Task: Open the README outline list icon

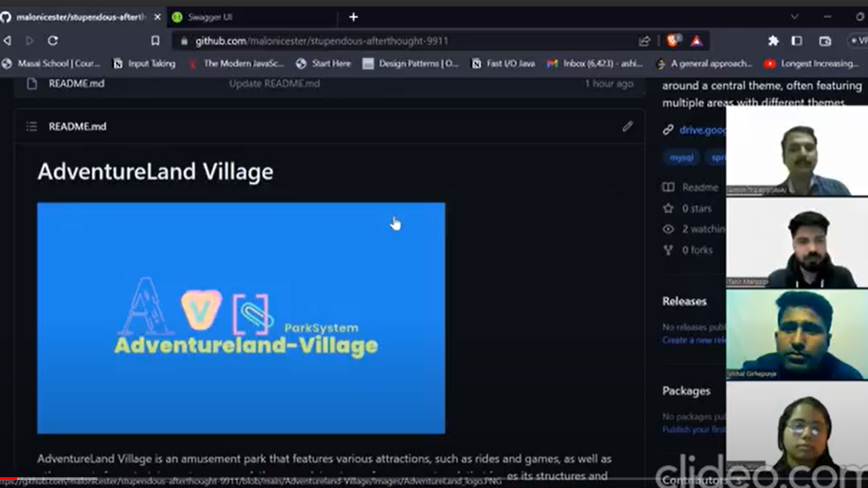Action: click(x=32, y=126)
